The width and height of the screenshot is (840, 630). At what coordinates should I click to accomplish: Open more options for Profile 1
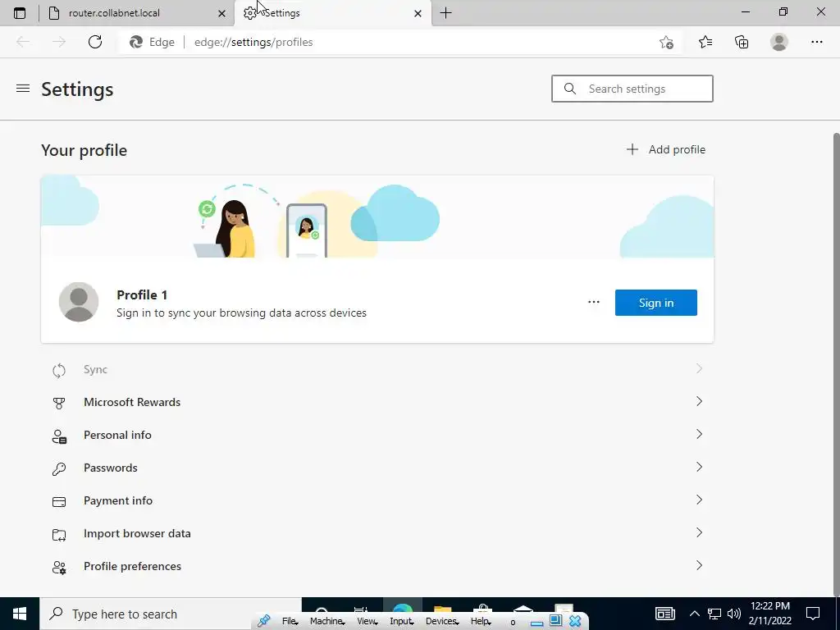click(x=594, y=302)
